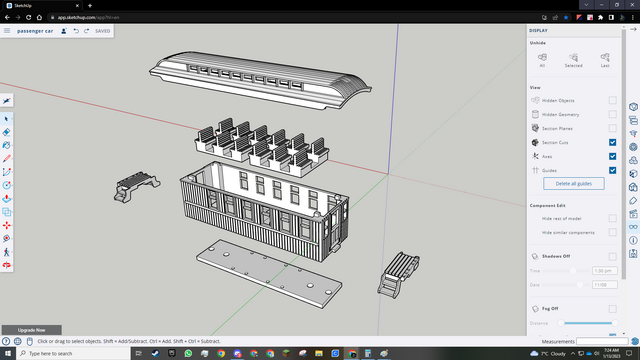Adjust the fog Distance slider

(x=587, y=323)
